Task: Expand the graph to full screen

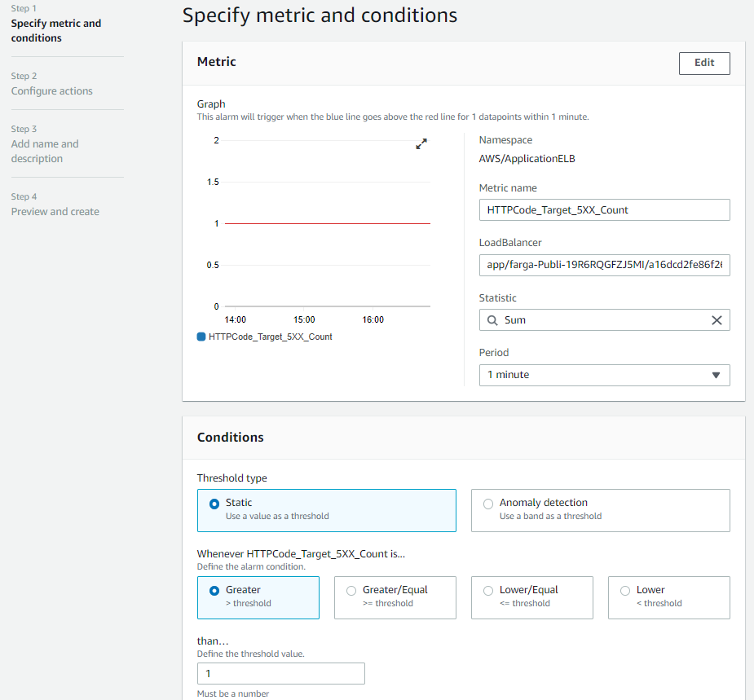Action: [x=421, y=143]
